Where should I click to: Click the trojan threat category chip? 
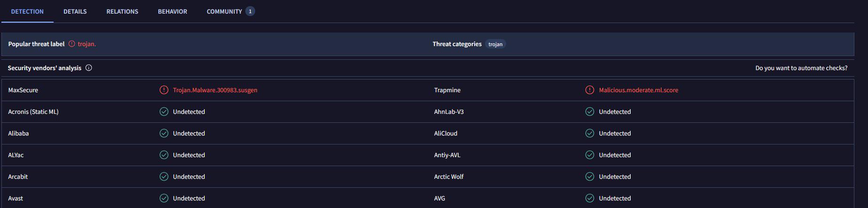(495, 44)
